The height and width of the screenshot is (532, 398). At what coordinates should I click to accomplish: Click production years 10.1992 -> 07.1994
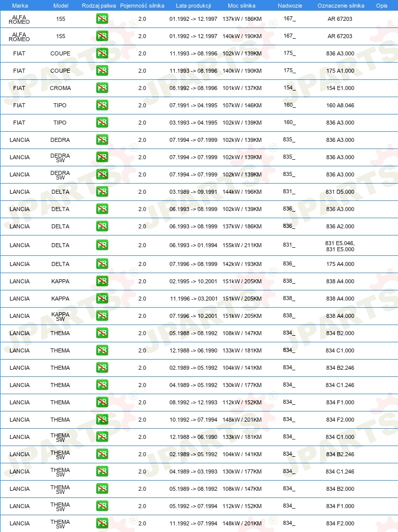pyautogui.click(x=193, y=420)
